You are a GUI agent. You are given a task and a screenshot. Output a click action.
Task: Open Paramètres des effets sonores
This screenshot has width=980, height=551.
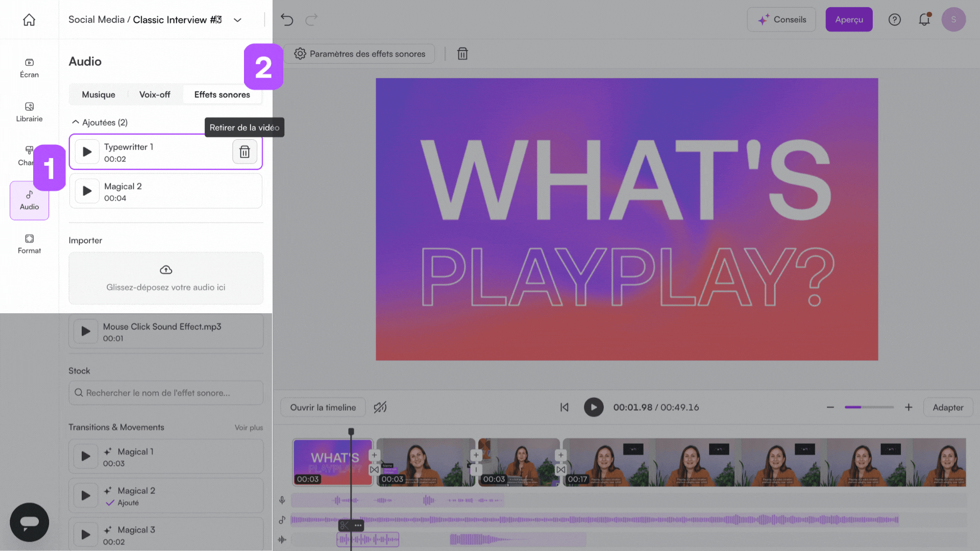tap(360, 54)
